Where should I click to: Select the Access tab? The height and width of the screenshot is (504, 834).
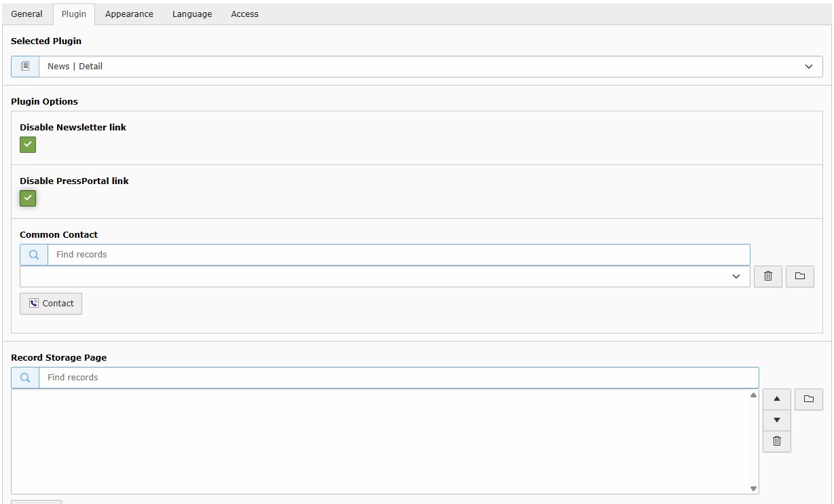[x=244, y=14]
